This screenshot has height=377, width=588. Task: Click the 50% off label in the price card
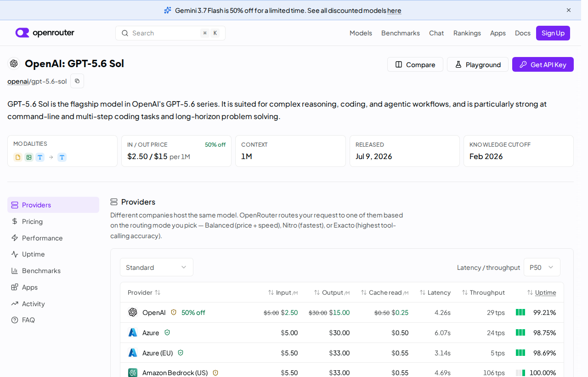215,144
